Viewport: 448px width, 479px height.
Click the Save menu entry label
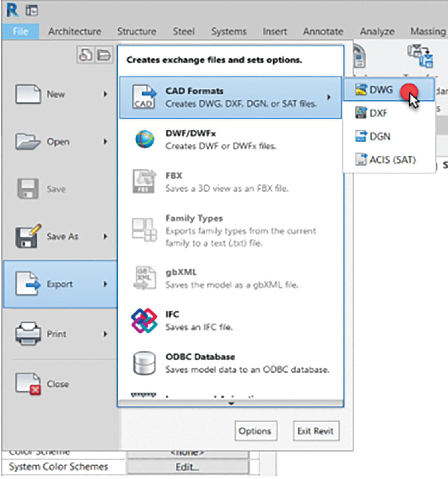(x=56, y=189)
